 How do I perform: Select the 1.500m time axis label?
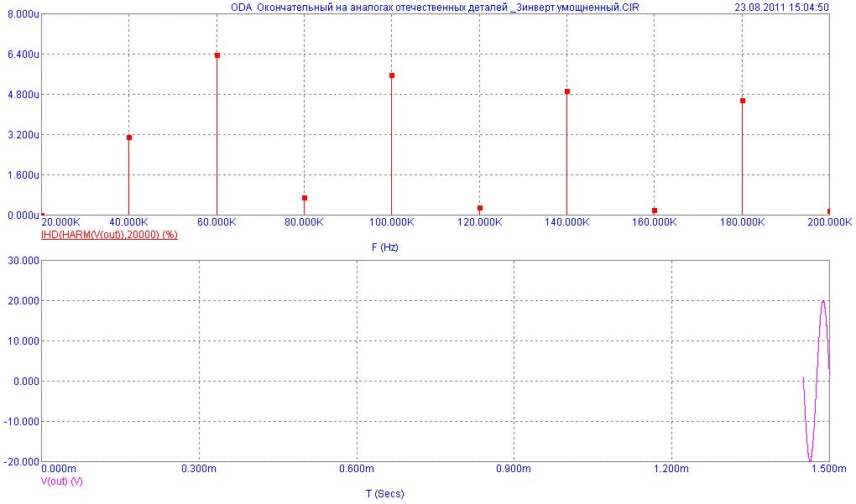tap(829, 469)
